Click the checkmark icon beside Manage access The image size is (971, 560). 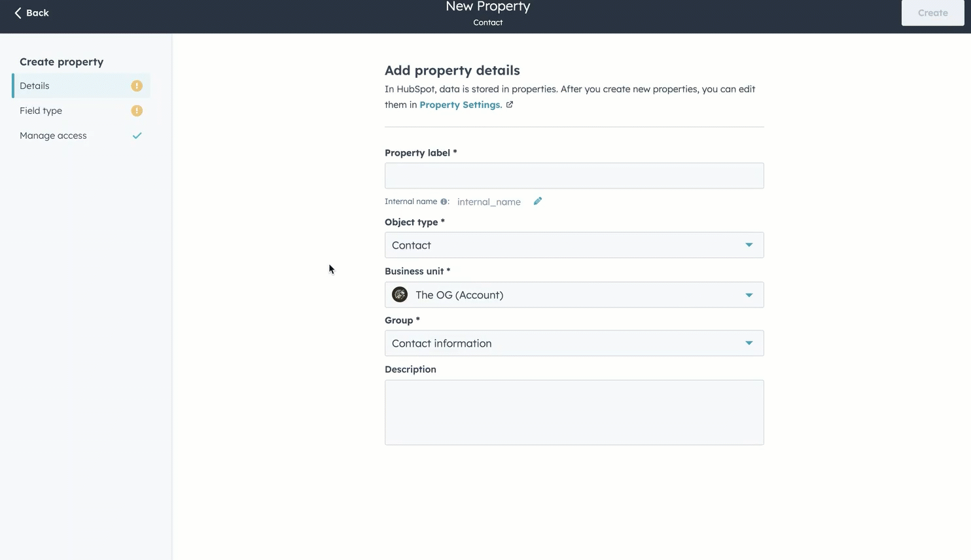point(137,135)
